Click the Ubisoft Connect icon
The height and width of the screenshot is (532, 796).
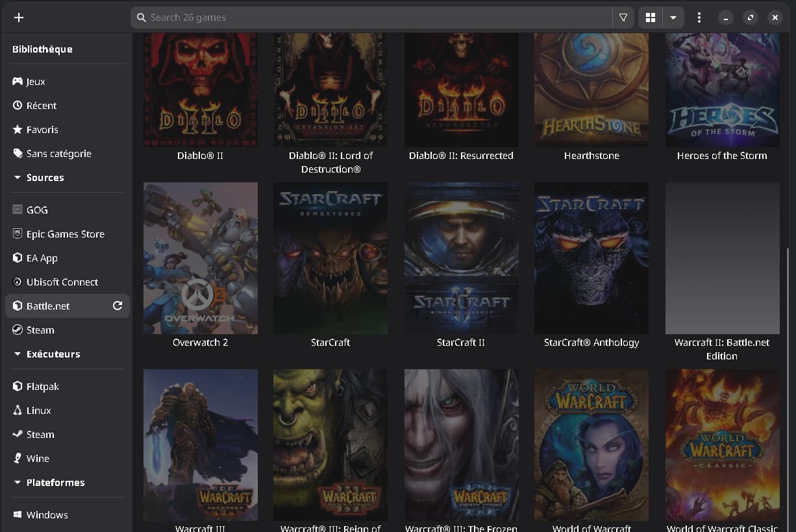coord(18,282)
